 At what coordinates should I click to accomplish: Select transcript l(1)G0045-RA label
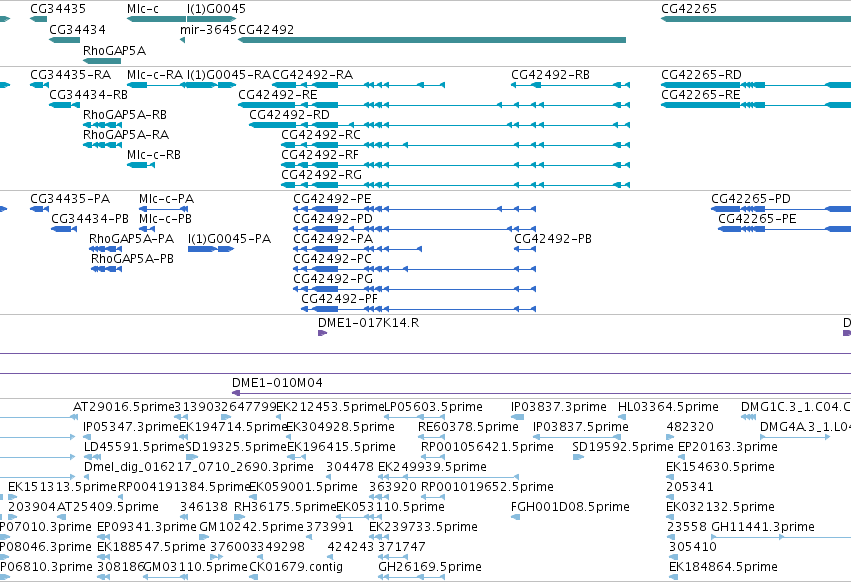(228, 75)
